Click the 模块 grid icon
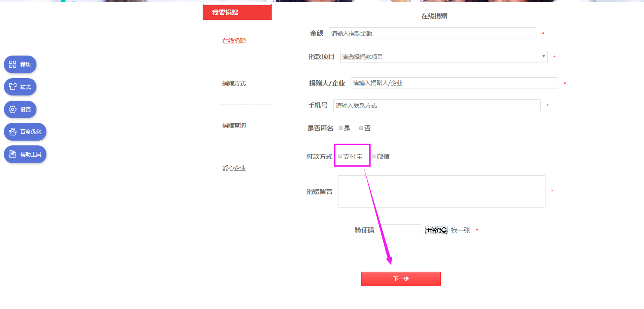Screen dimensions: 644x309 pos(13,65)
